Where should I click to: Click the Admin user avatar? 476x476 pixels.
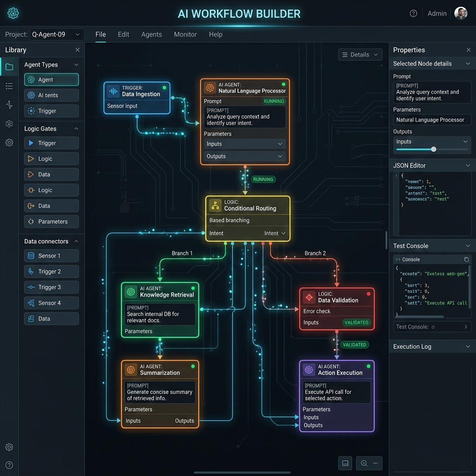click(461, 13)
